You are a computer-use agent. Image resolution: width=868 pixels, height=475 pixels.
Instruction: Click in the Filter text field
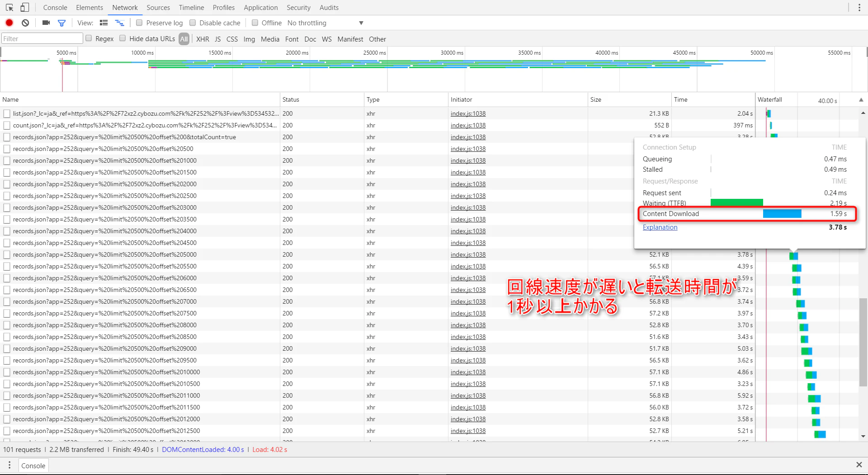(x=42, y=39)
